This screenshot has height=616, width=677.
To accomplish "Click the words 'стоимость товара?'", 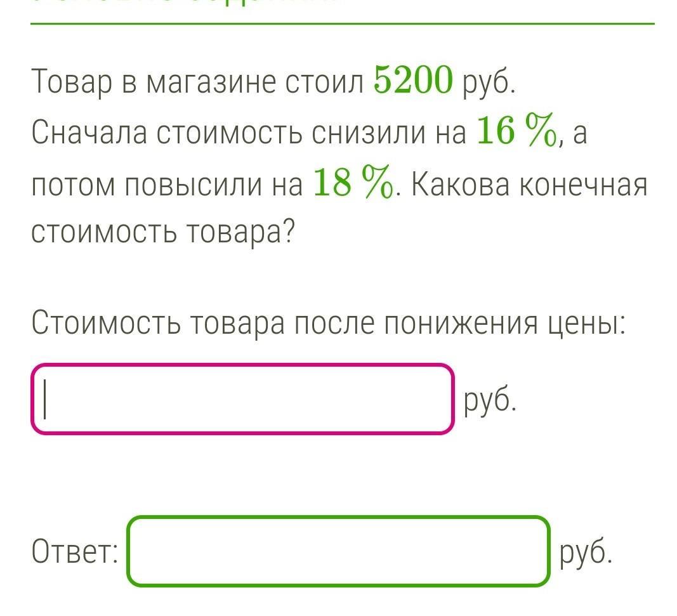I will 162,233.
